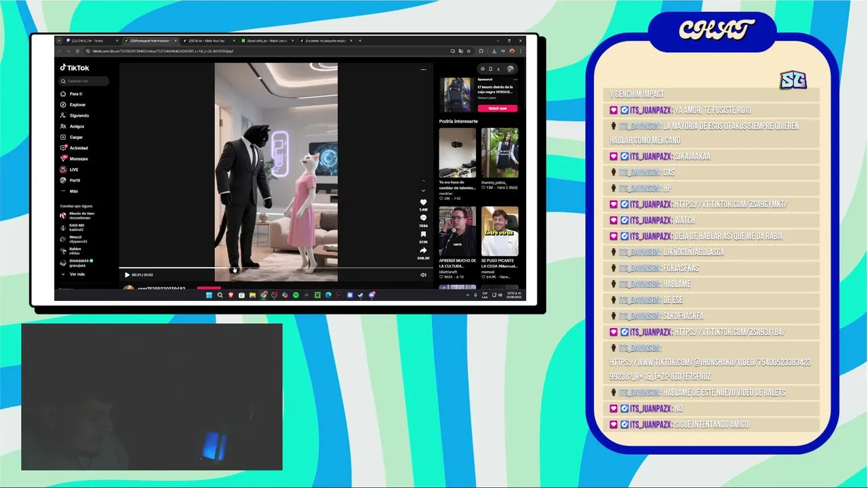Go back in browser history
Screen dimensions: 868x488
pos(60,51)
